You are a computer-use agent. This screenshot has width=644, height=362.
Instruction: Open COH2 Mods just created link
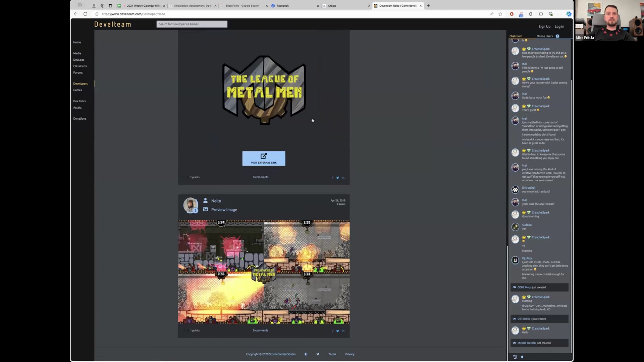[540, 287]
